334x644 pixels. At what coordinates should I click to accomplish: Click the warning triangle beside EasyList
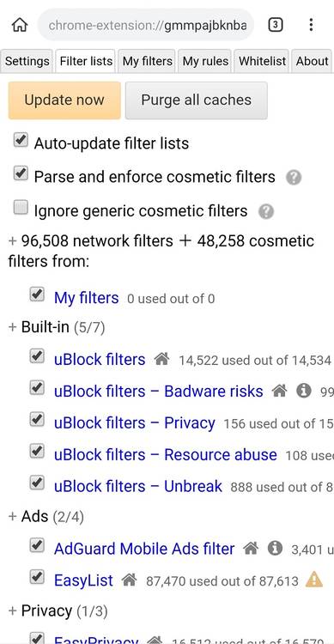pyautogui.click(x=314, y=580)
